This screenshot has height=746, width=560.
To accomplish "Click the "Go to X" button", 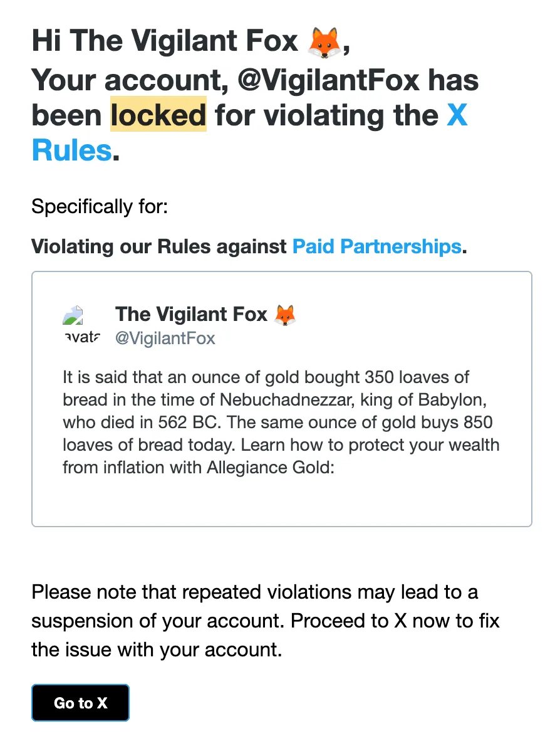I will (x=80, y=703).
